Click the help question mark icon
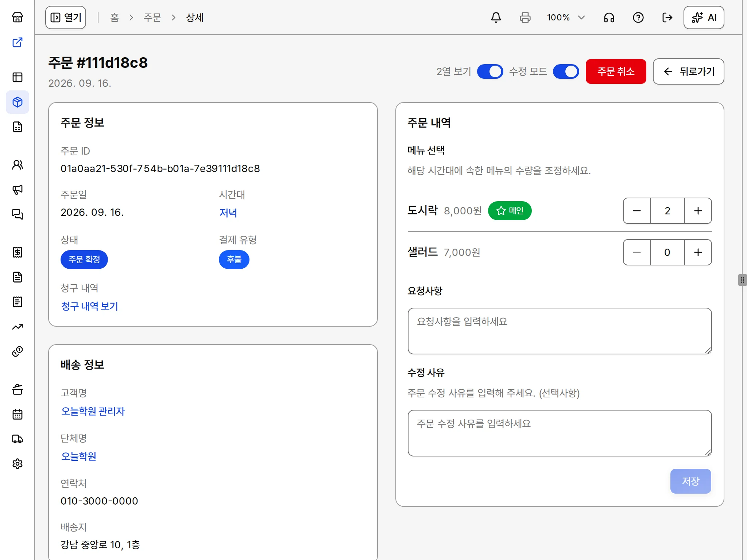747x560 pixels. pyautogui.click(x=638, y=17)
